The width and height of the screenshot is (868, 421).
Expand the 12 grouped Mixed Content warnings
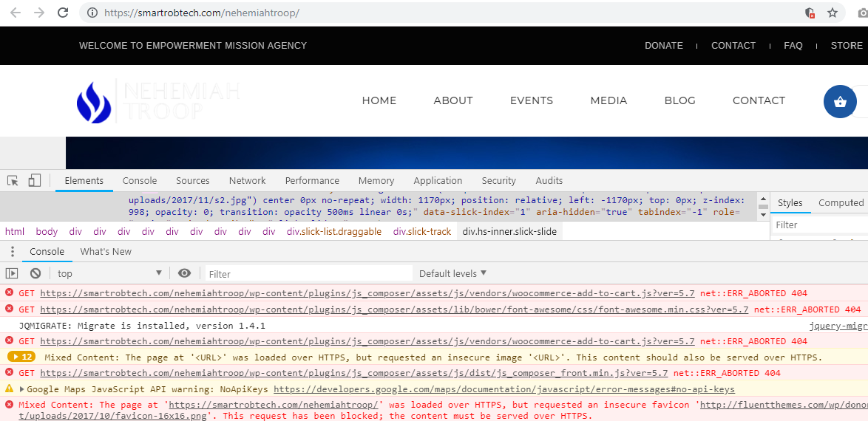21,357
